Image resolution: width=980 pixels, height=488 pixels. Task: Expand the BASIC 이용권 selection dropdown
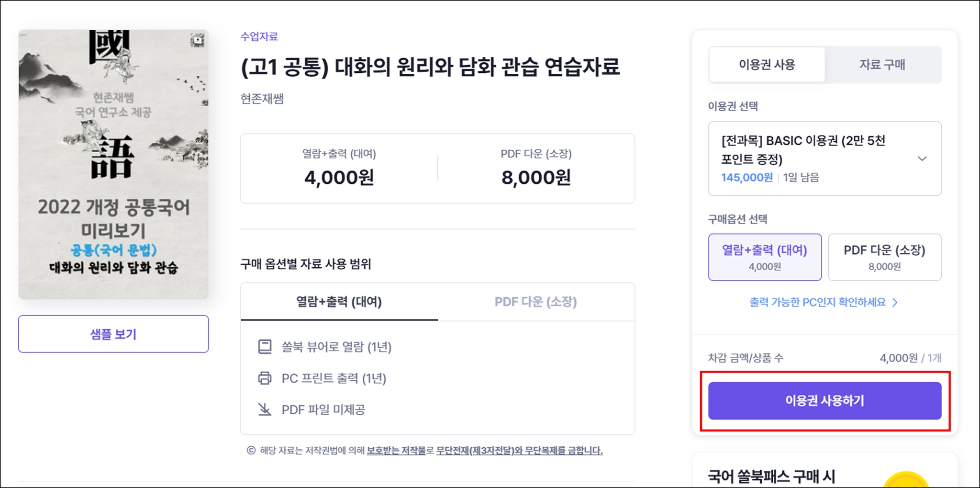coord(824,159)
